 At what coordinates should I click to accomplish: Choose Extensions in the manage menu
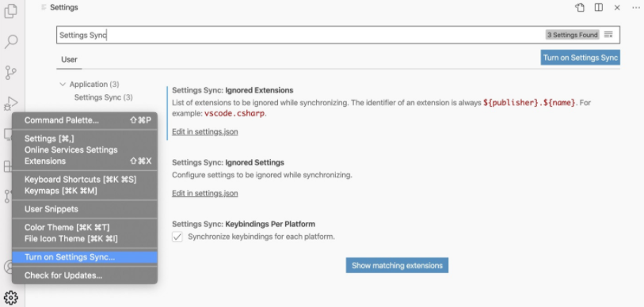85,161
